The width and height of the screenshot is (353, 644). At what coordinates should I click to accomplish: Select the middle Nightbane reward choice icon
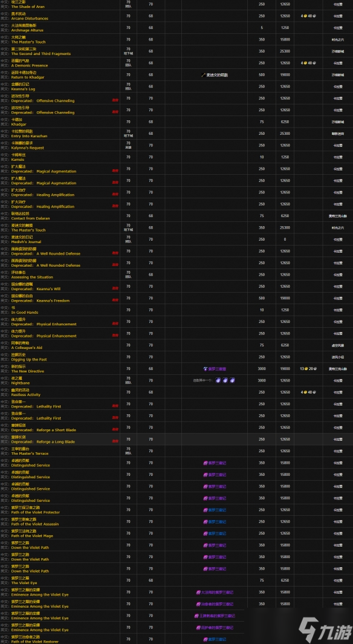225,380
